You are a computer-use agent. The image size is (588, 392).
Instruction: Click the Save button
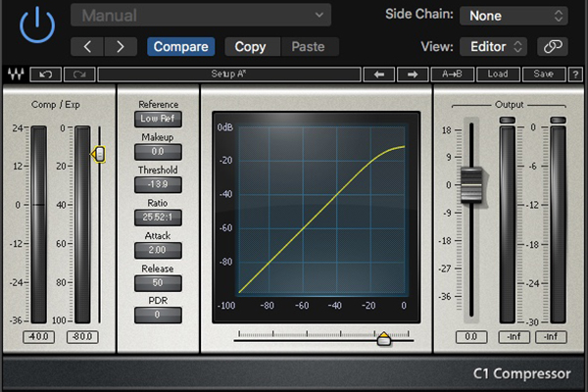543,74
